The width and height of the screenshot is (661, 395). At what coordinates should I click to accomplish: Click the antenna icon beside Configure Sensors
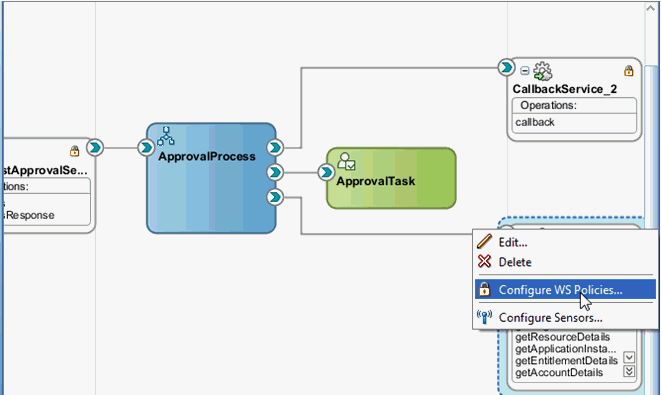pos(484,317)
